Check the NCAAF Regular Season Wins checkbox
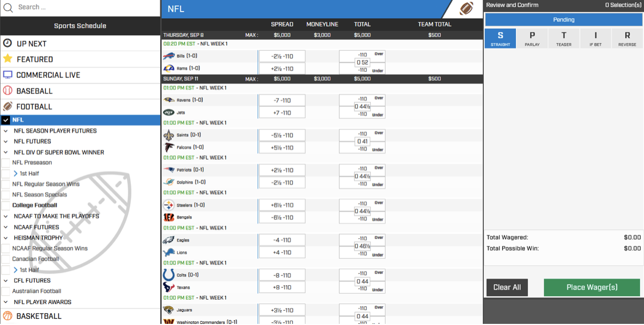644x325 pixels. point(6,248)
